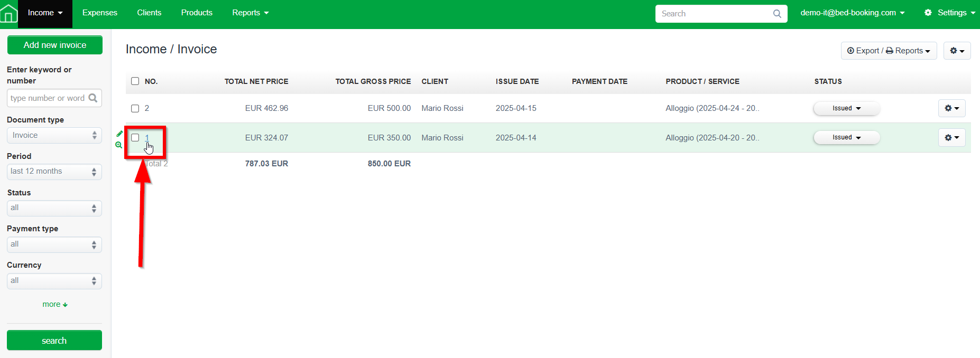Click invoice number 2 cell
The height and width of the screenshot is (358, 980).
pos(147,108)
